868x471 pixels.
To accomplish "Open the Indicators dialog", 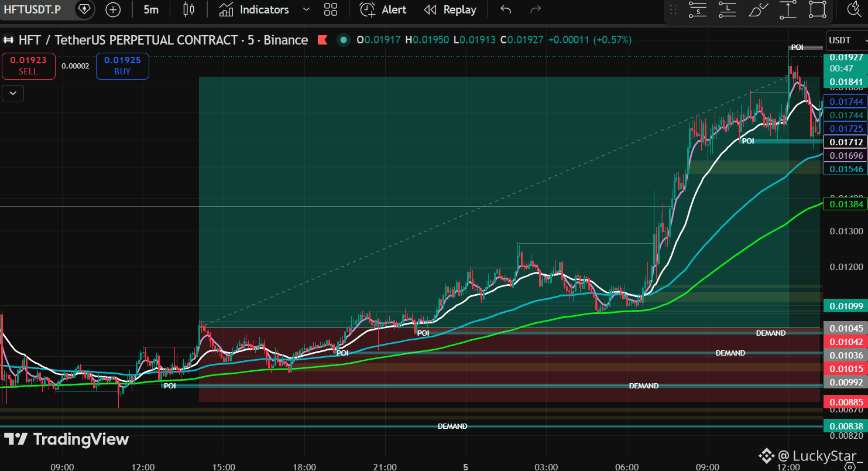I will [255, 10].
